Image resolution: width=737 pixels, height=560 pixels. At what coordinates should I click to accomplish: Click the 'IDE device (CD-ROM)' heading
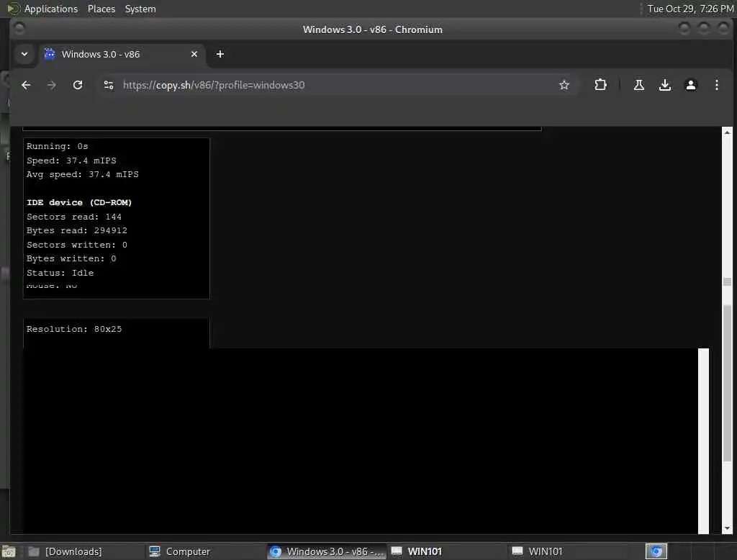[x=79, y=202]
